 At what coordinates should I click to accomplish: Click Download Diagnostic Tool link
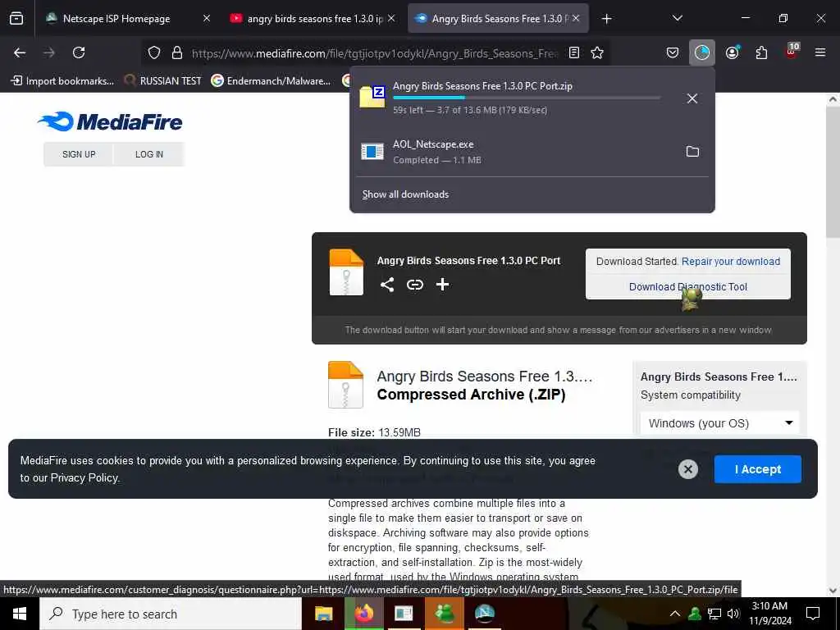pyautogui.click(x=688, y=286)
